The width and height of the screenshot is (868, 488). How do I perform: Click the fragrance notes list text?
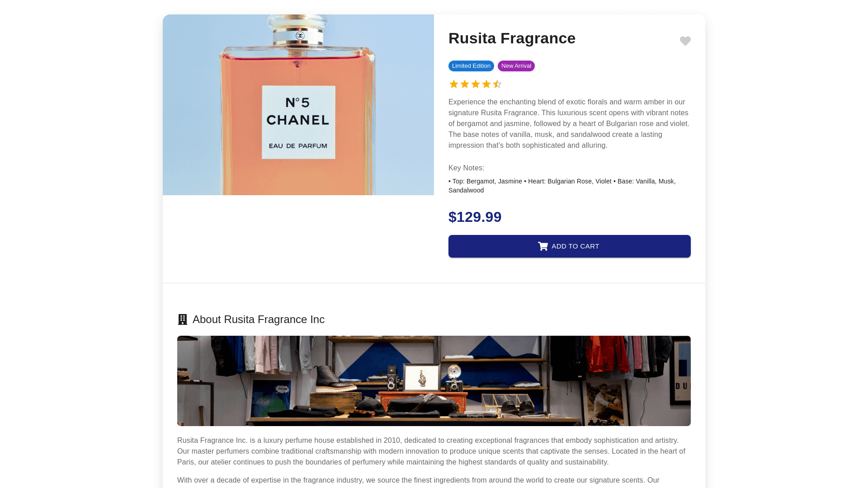click(562, 186)
